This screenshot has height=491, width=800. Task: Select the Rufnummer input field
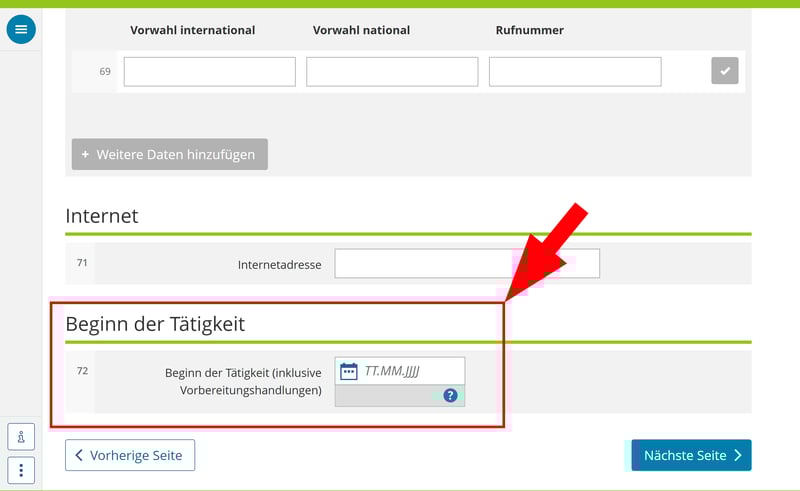(x=575, y=72)
